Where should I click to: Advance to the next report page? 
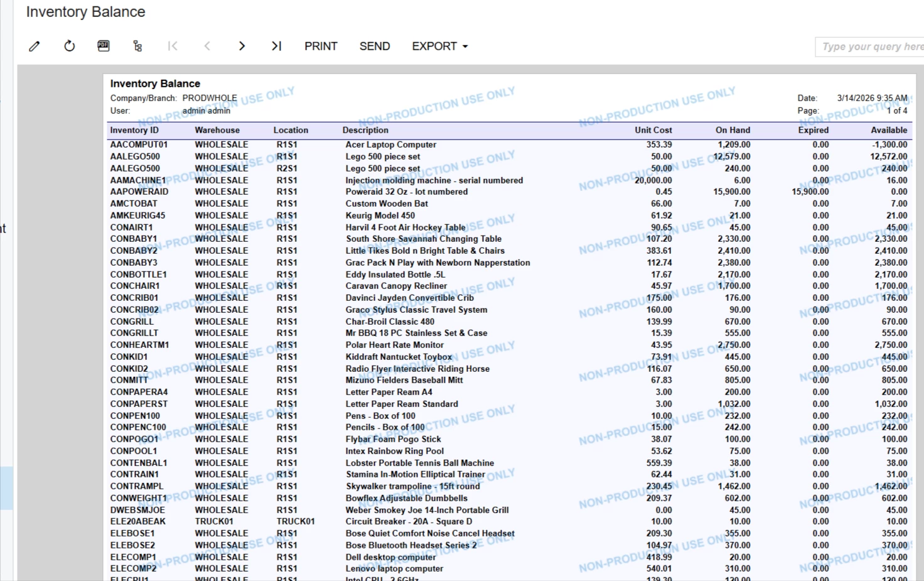242,46
